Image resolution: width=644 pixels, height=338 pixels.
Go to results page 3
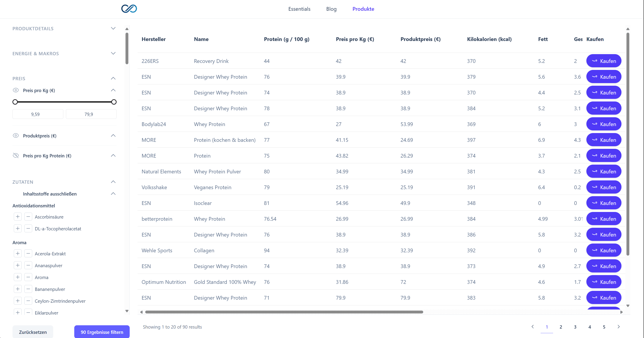click(x=575, y=327)
